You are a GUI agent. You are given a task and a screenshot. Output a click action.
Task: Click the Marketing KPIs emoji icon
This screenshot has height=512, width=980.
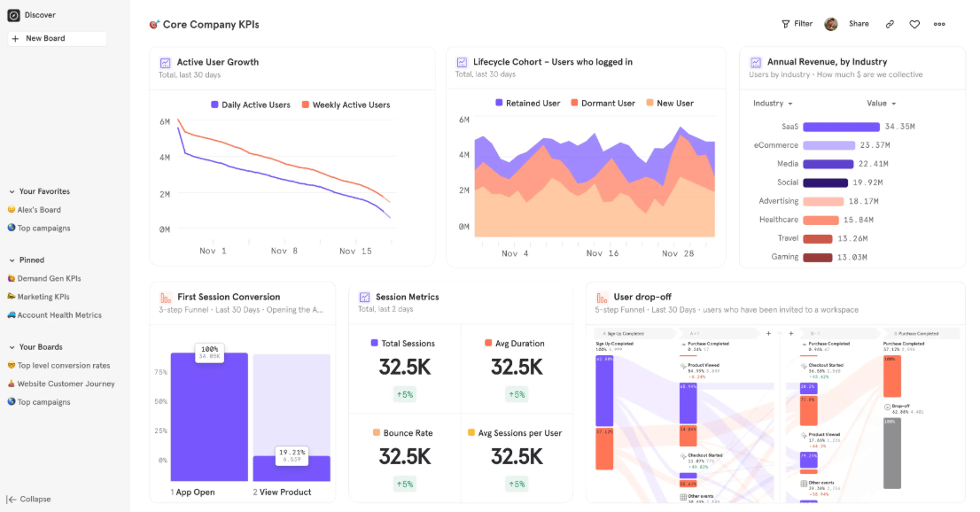coord(12,297)
